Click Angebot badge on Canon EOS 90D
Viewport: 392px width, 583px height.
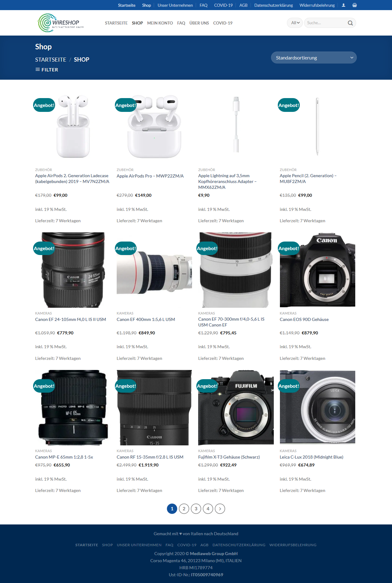(289, 249)
